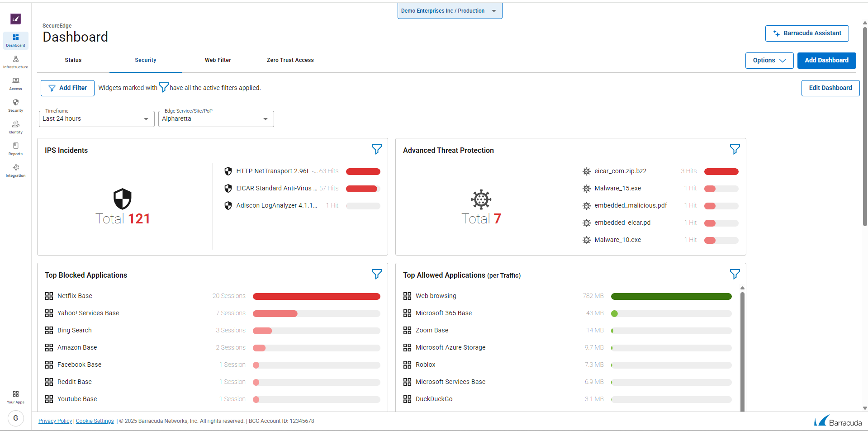868x431 pixels.
Task: Click the Top Blocked Applications filter icon
Action: tap(376, 274)
